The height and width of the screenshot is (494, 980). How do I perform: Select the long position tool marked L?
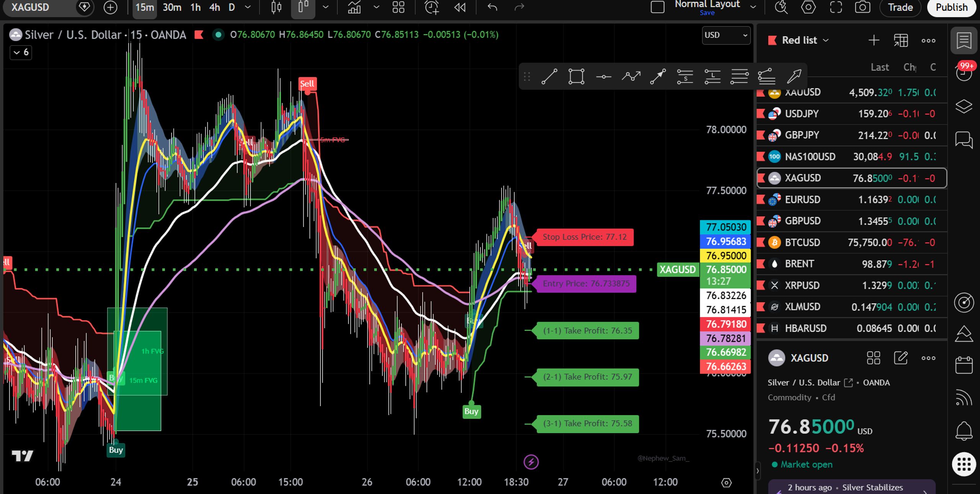[x=712, y=77]
